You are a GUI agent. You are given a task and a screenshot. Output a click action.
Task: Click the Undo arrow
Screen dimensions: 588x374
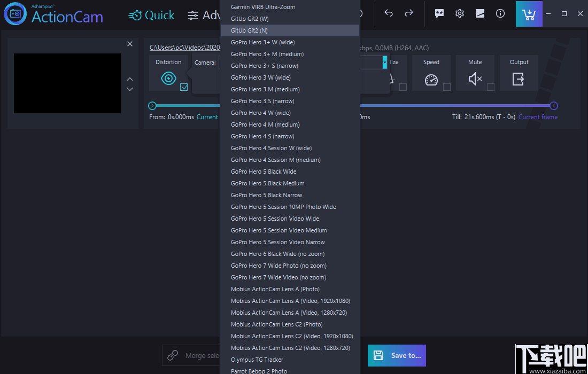[x=389, y=13]
